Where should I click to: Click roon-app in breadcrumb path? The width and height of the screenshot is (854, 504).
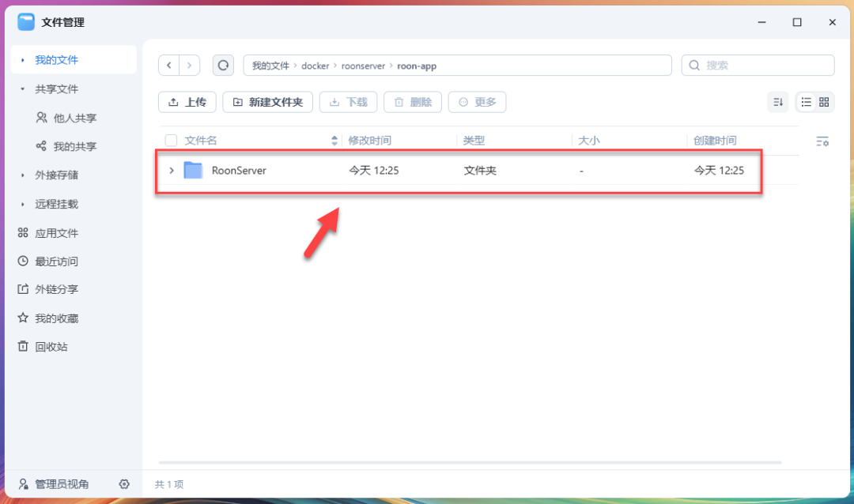coord(417,66)
